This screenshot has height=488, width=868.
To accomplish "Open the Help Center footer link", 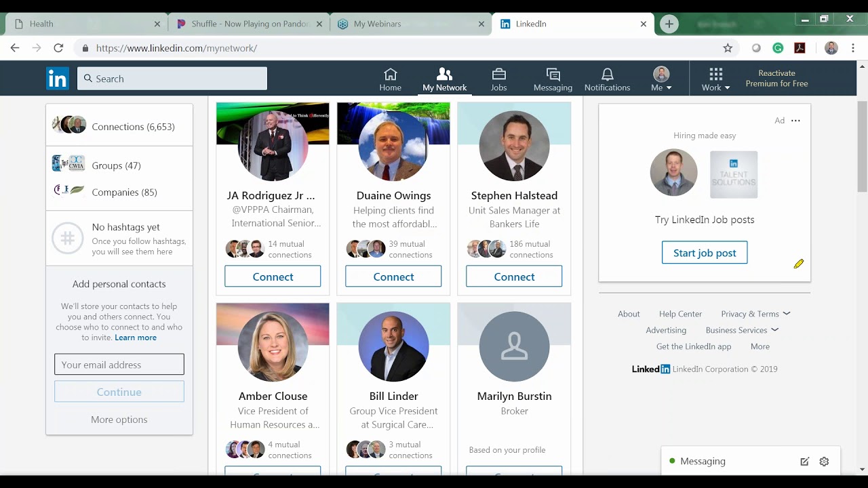I will tap(680, 314).
